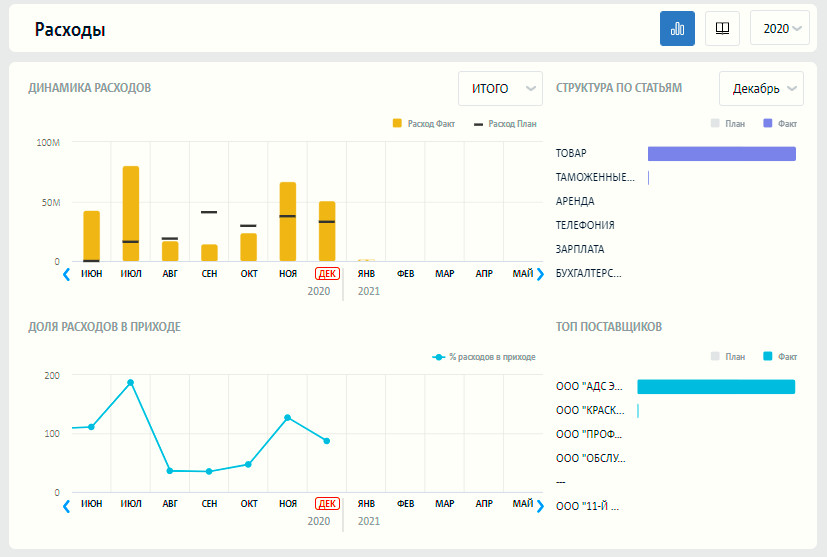Click the 'ТОВАР' expense category label
Screen dimensions: 827x557
(x=571, y=153)
